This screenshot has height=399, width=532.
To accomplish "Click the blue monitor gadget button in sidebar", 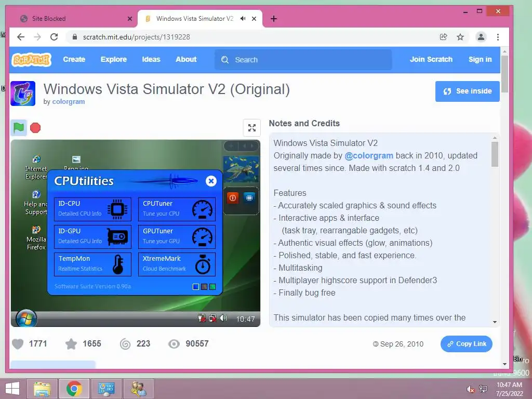I will pos(249,198).
